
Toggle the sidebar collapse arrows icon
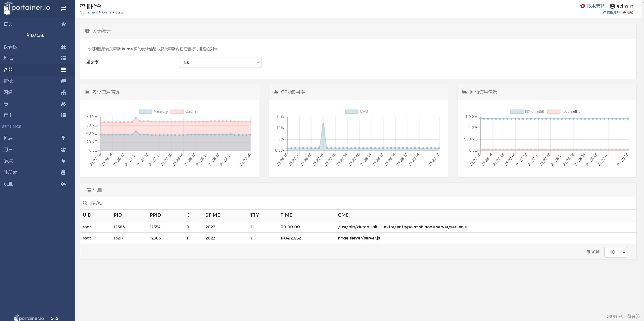coord(63,8)
